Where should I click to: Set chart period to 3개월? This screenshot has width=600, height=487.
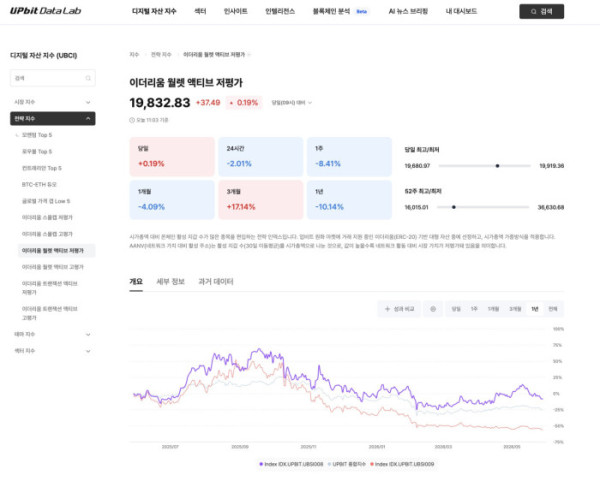(x=515, y=309)
